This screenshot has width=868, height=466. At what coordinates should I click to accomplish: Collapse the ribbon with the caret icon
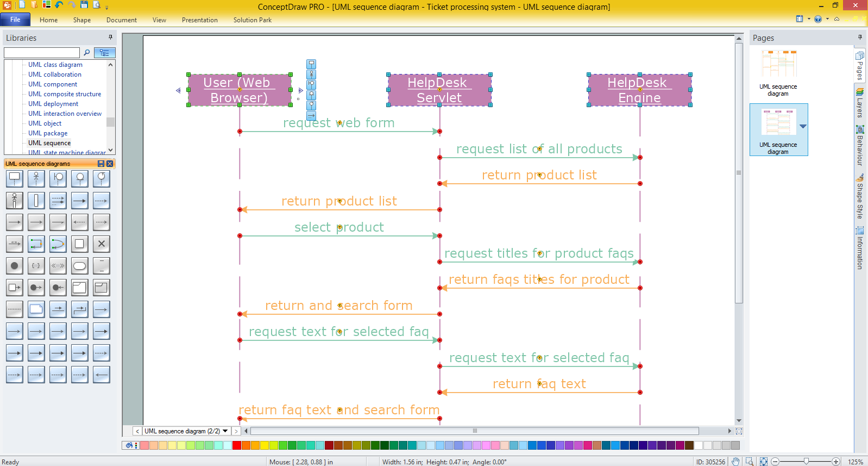point(837,19)
